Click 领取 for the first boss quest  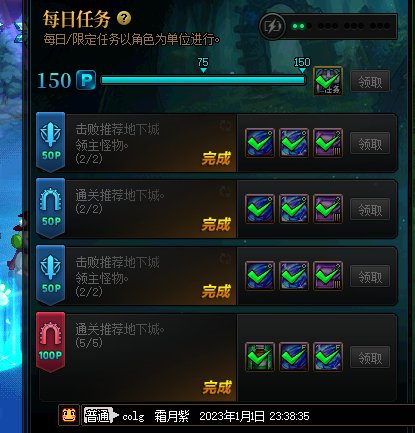click(x=370, y=143)
